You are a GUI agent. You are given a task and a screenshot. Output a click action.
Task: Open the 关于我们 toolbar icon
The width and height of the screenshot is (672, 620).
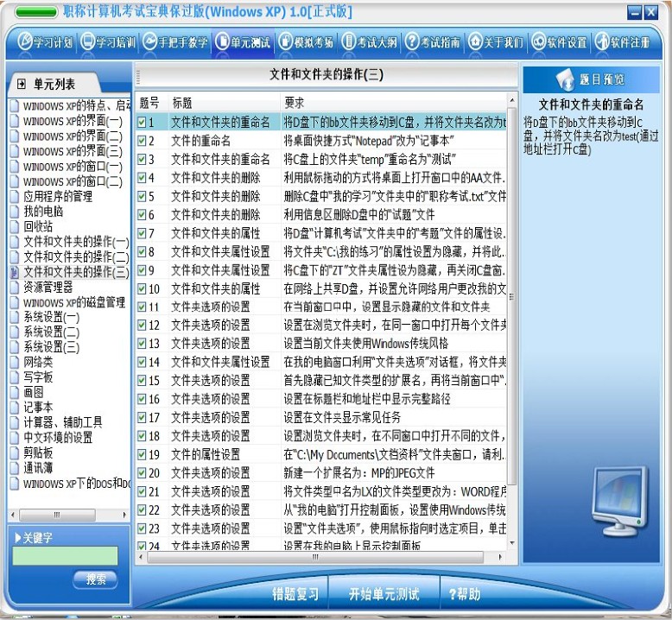point(475,42)
